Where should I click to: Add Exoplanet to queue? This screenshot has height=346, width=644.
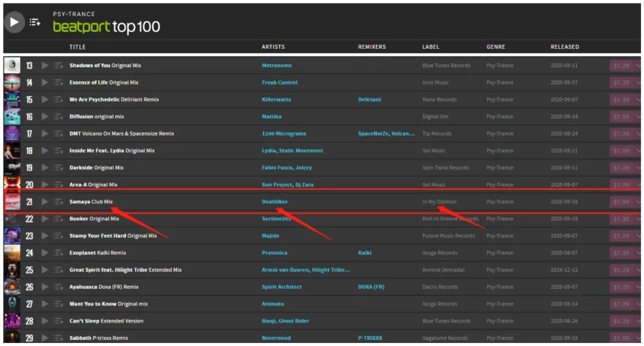(x=58, y=253)
